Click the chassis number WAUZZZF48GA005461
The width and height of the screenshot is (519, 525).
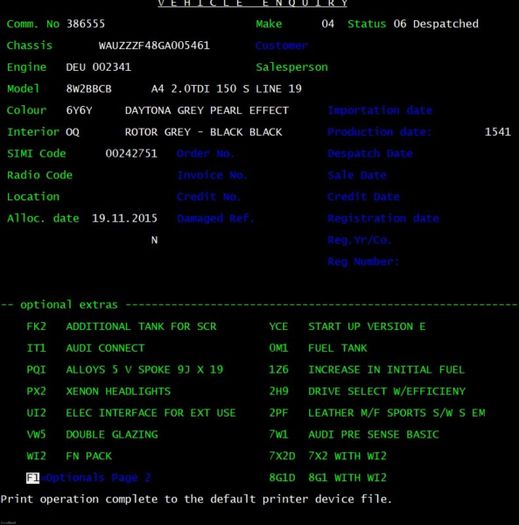coord(154,45)
